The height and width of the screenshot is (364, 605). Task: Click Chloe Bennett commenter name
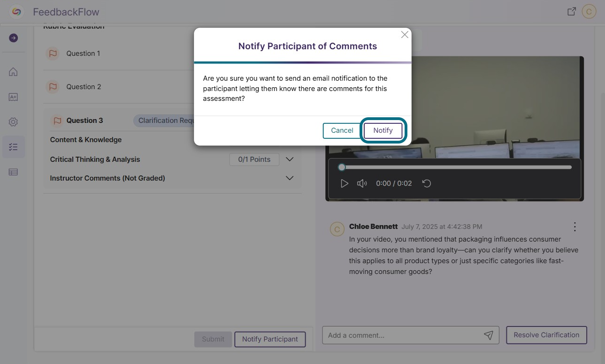[x=374, y=227]
